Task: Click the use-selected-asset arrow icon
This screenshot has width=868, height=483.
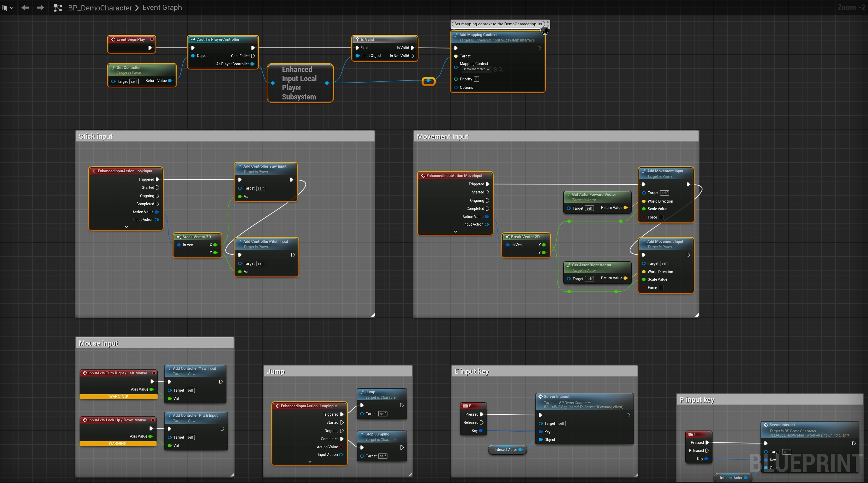Action: coord(495,69)
